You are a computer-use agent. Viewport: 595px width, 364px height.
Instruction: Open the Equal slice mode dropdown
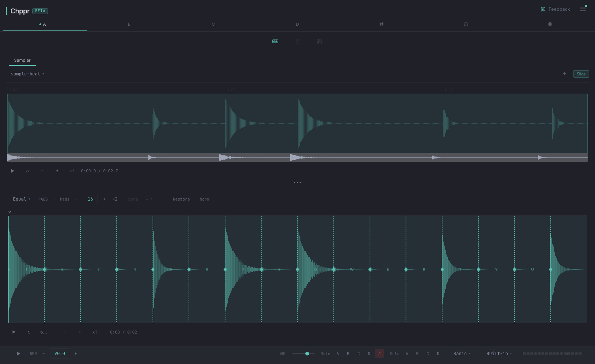tap(22, 199)
